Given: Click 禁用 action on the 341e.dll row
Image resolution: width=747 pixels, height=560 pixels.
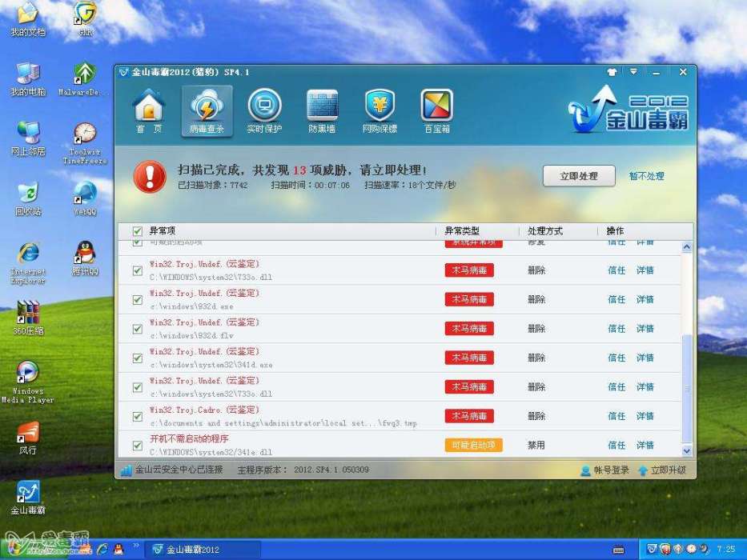Looking at the screenshot, I should pyautogui.click(x=536, y=446).
